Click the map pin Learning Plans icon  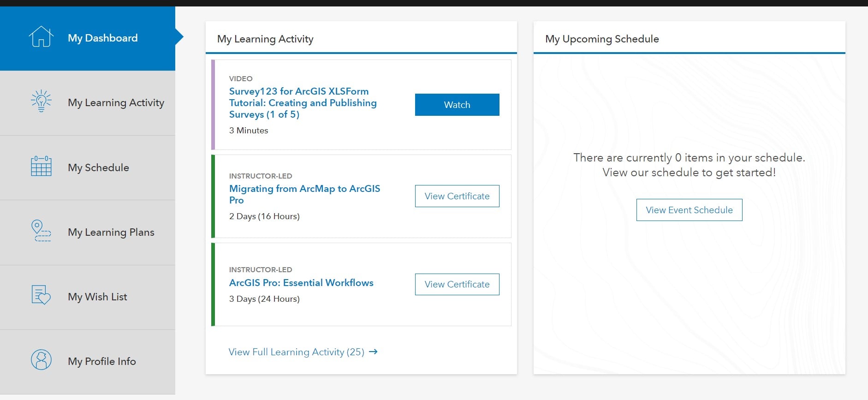(41, 231)
